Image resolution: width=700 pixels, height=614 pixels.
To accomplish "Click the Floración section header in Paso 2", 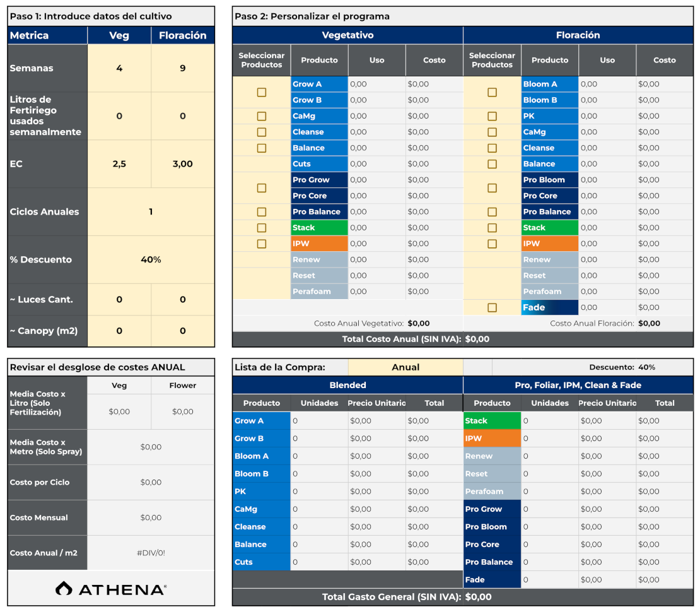I will [x=578, y=35].
